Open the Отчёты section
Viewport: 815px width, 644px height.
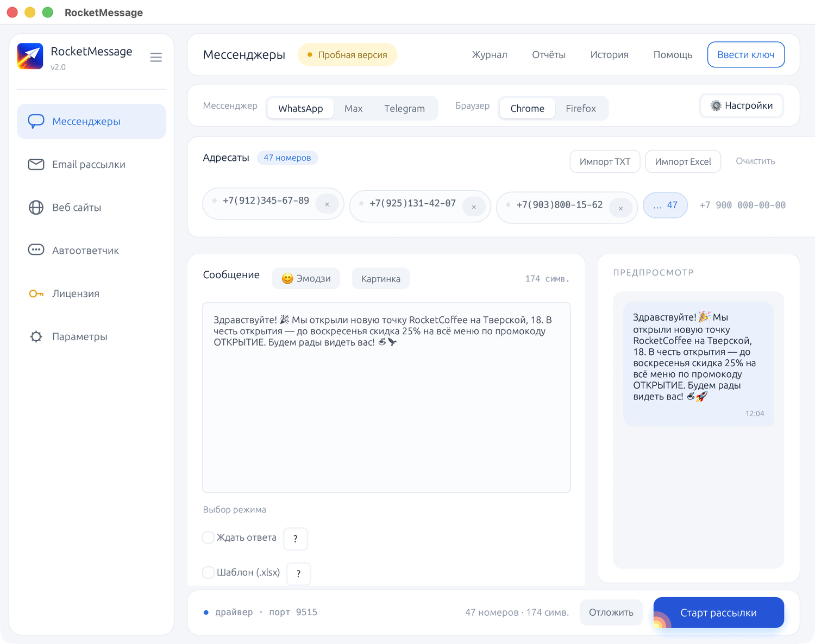coord(548,54)
